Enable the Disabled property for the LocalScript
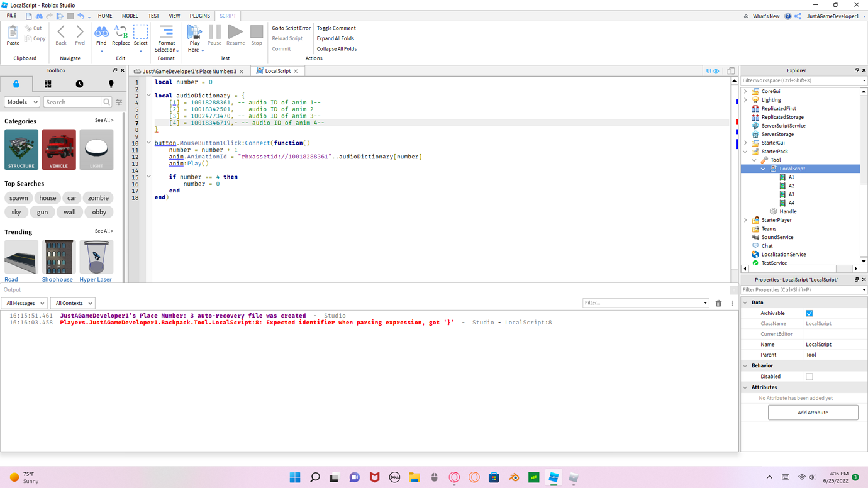The height and width of the screenshot is (488, 868). (x=810, y=376)
